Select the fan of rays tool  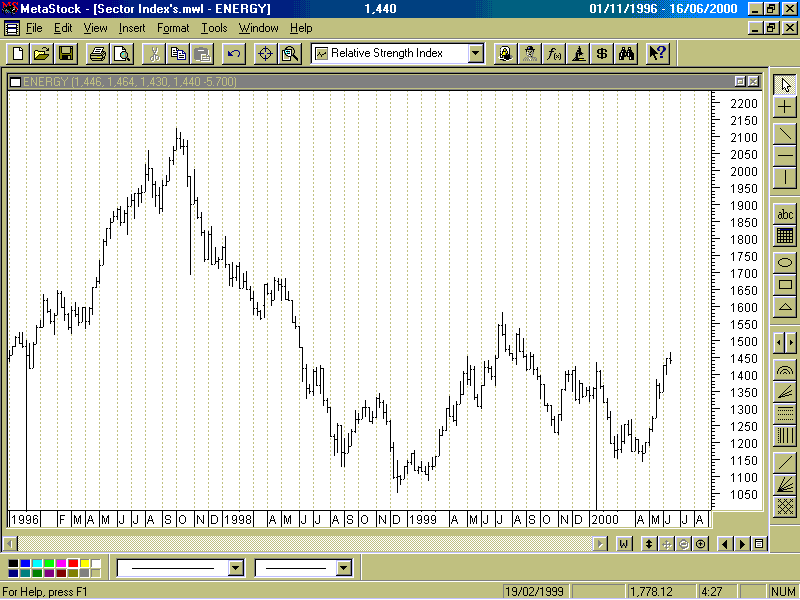click(785, 485)
